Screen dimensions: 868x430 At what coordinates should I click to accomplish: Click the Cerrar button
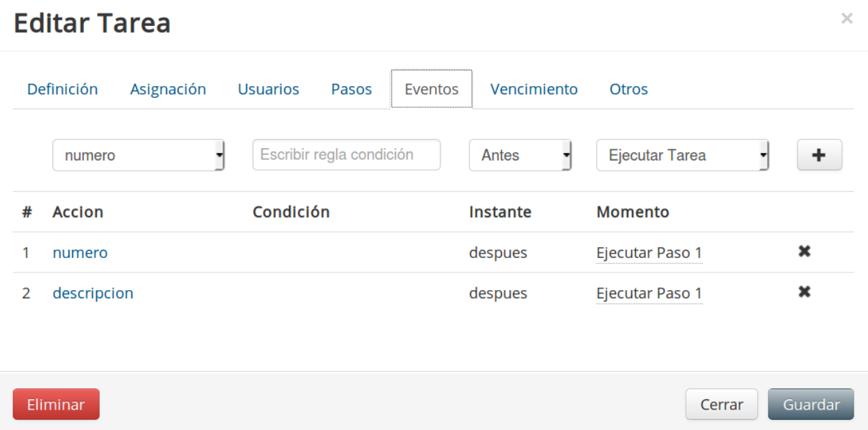pos(722,404)
